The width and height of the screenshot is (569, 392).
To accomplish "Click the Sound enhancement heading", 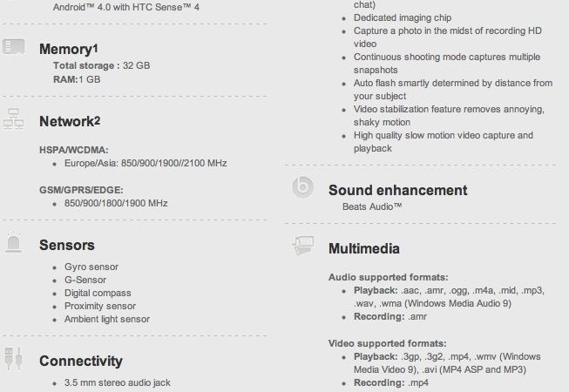I will (397, 190).
